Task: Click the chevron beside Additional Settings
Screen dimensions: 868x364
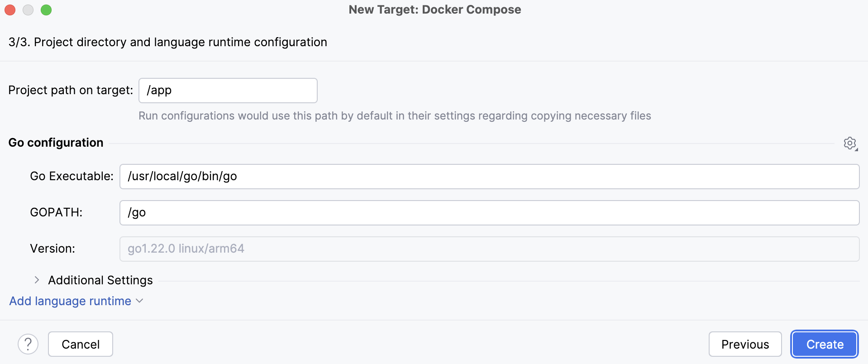Action: 36,280
